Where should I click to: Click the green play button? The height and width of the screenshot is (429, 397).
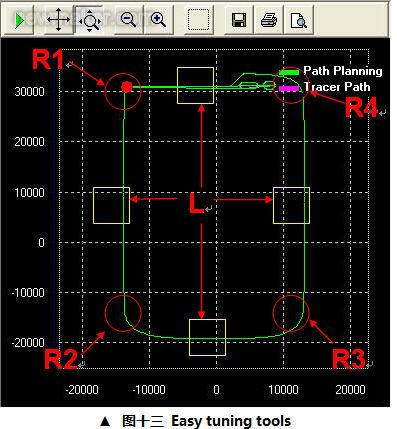pyautogui.click(x=19, y=20)
